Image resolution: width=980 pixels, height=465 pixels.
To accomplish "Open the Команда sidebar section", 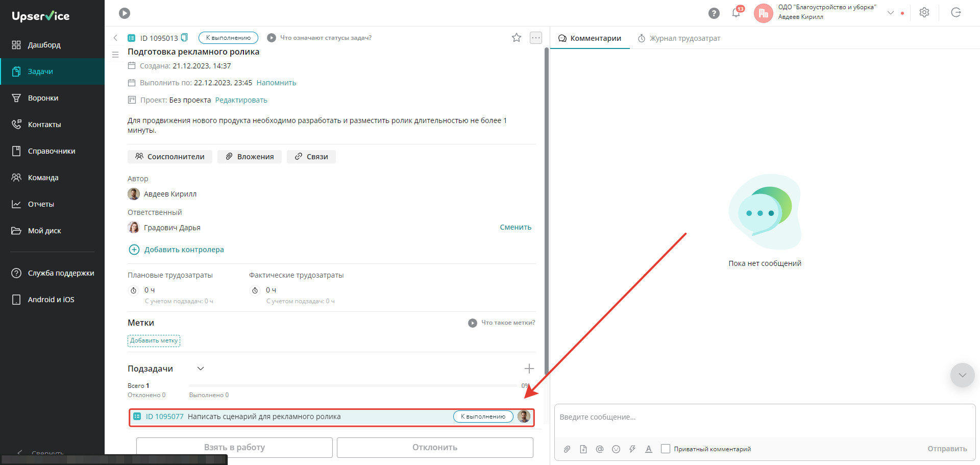I will pyautogui.click(x=52, y=178).
